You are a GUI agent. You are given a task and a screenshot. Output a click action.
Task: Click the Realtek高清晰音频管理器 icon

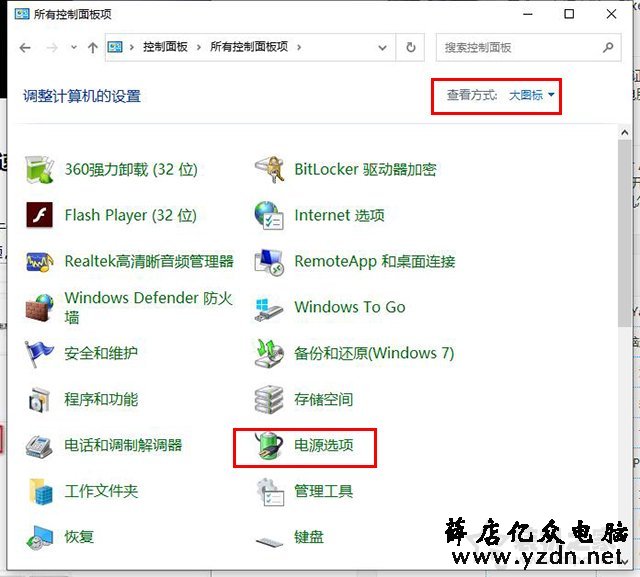tap(39, 261)
